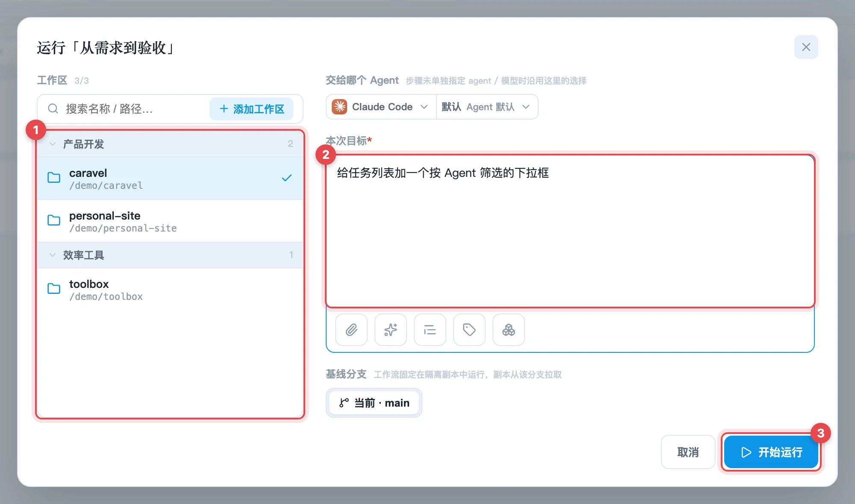Click the /demo/caravel path text
Viewport: 855px width, 504px height.
(106, 186)
